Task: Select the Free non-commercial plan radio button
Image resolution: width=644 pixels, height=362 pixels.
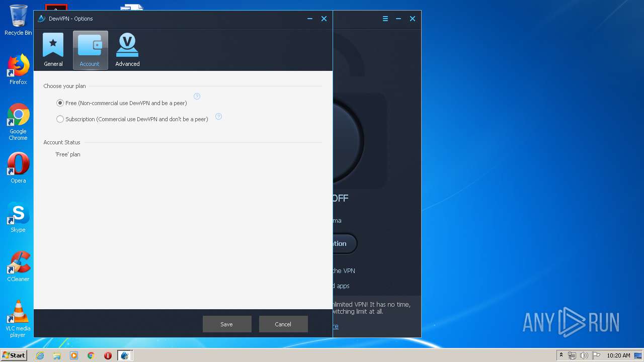Action: coord(60,103)
